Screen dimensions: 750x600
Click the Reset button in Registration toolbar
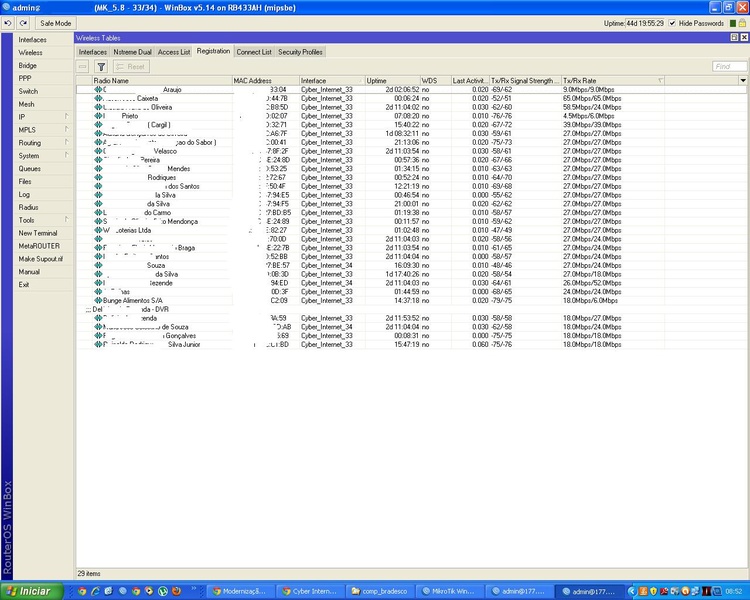click(x=131, y=67)
